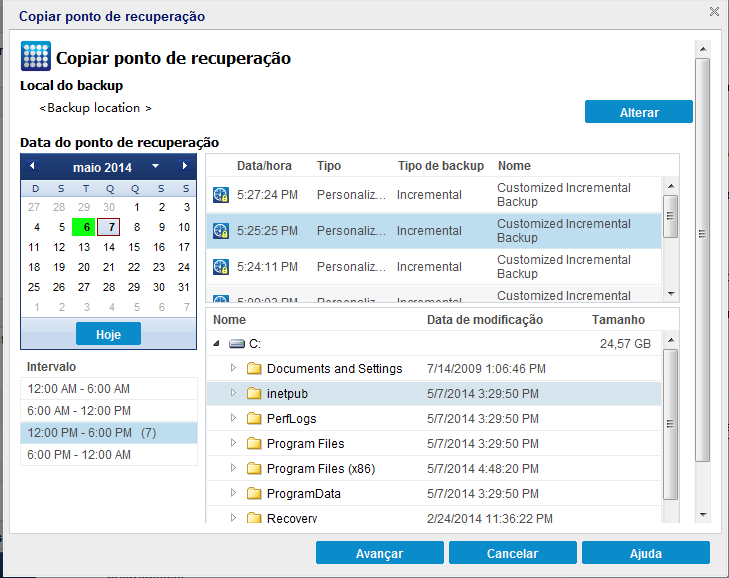Click the recovery point icon for 5:24:11 PM

[220, 267]
